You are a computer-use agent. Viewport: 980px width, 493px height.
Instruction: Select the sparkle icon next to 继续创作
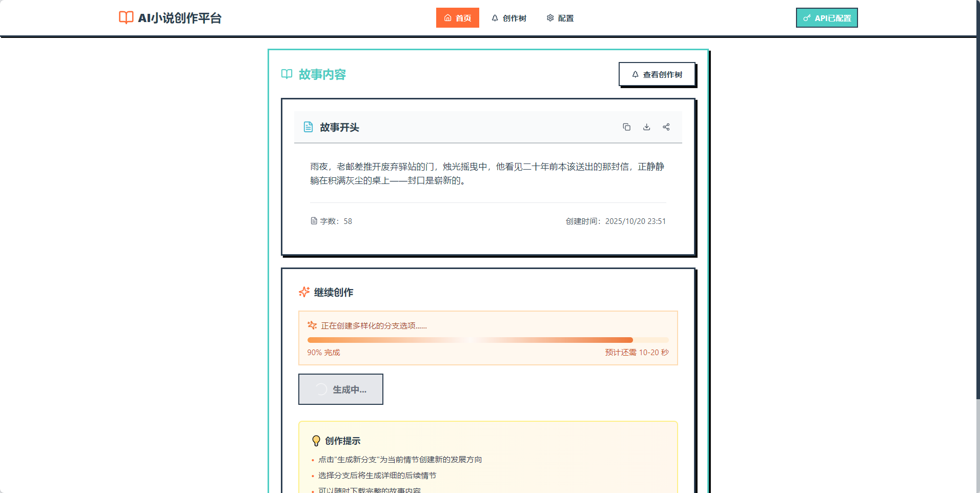304,292
